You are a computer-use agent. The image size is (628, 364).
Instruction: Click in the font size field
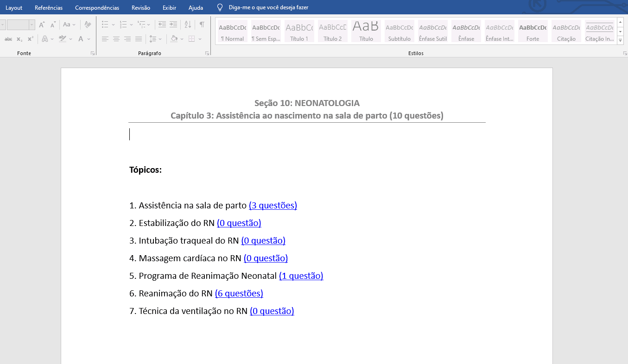18,25
